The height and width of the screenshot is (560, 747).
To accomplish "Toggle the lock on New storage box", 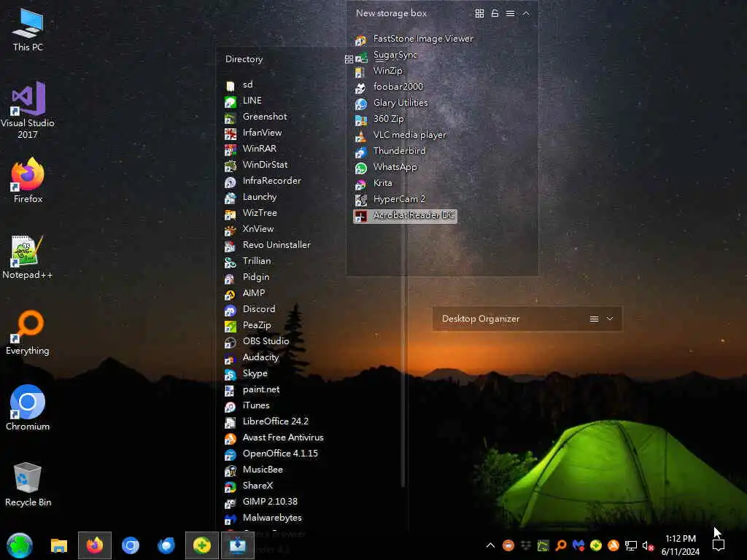I will tap(495, 13).
